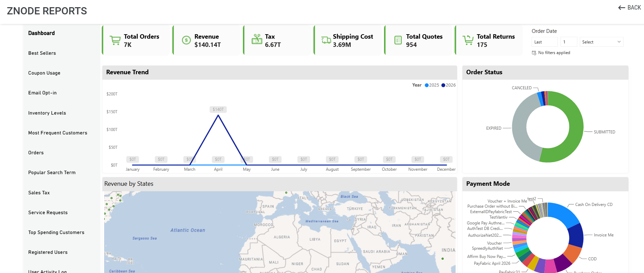Viewport: 644px width, 273px height.
Task: Click the Shipping Cost truck icon
Action: 326,40
